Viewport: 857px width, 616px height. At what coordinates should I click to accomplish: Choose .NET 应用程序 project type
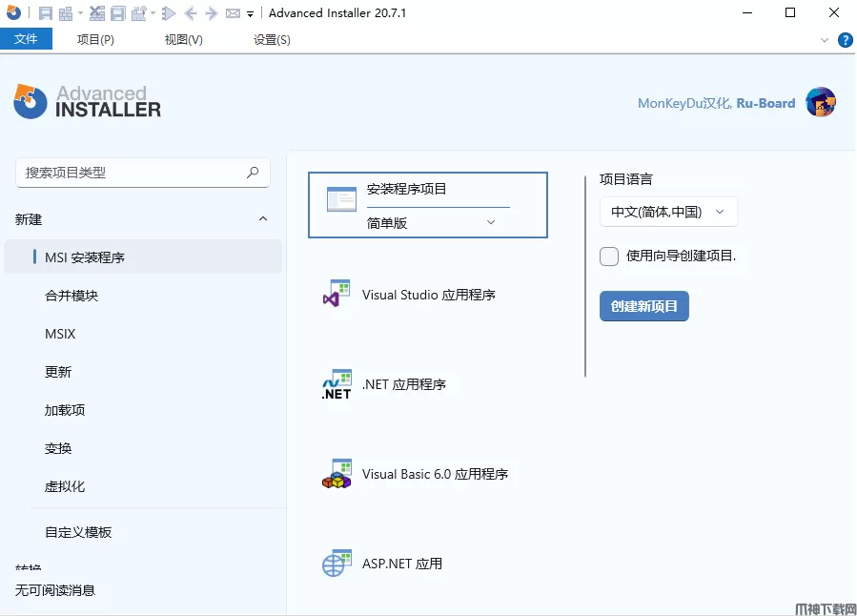[x=404, y=385]
